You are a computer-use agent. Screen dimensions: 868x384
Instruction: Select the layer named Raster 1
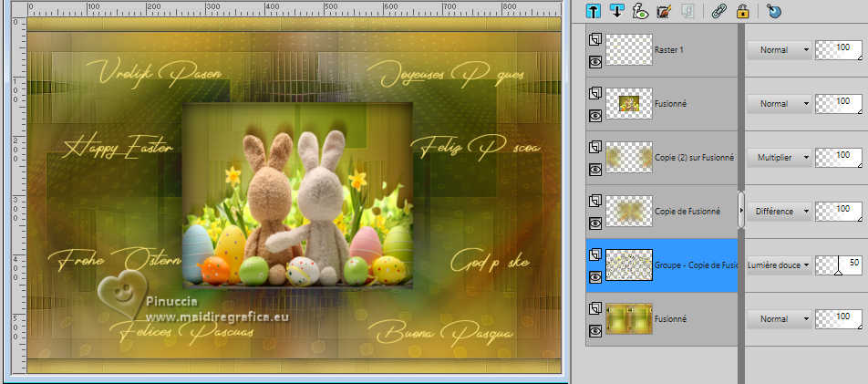pyautogui.click(x=668, y=50)
